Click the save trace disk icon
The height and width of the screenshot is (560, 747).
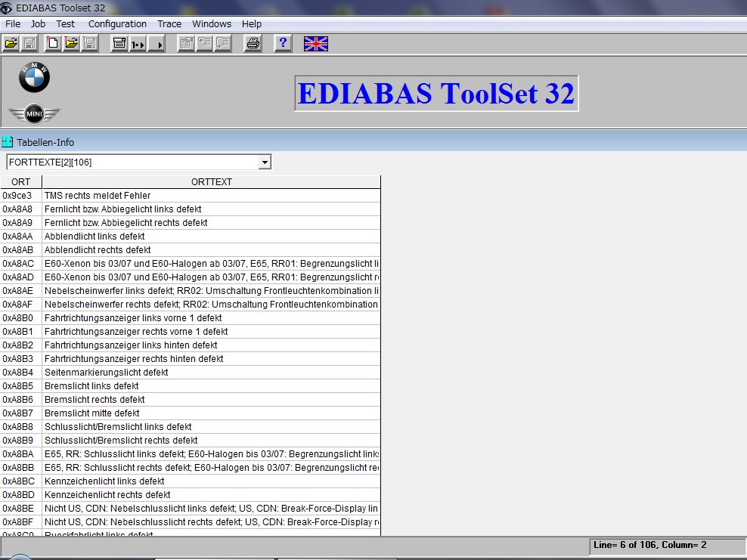(x=90, y=44)
